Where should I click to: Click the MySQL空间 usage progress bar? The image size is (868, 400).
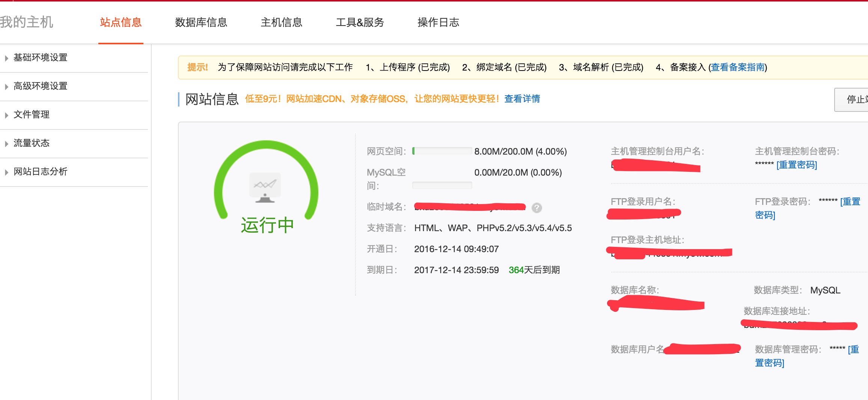point(442,185)
